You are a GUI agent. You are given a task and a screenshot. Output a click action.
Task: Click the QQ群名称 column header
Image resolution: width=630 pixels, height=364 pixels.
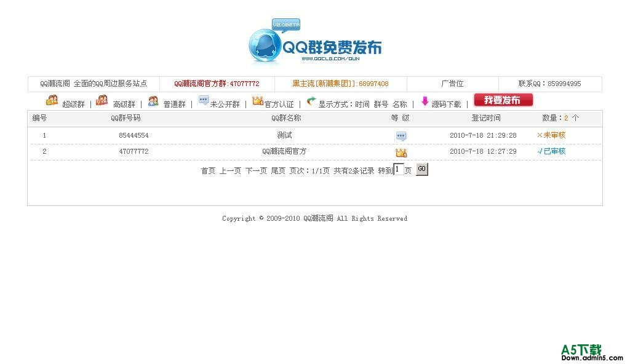coord(286,118)
